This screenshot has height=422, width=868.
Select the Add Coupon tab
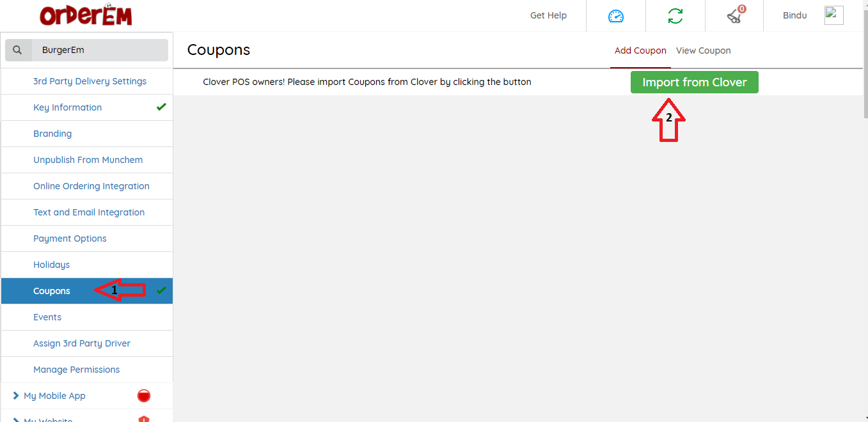tap(640, 51)
